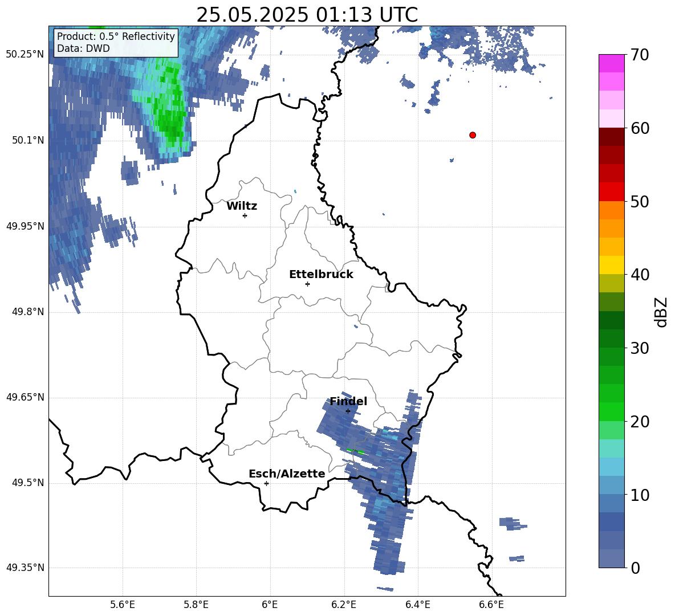Click the 60 value on colorbar
This screenshot has width=675, height=616.
pos(640,128)
